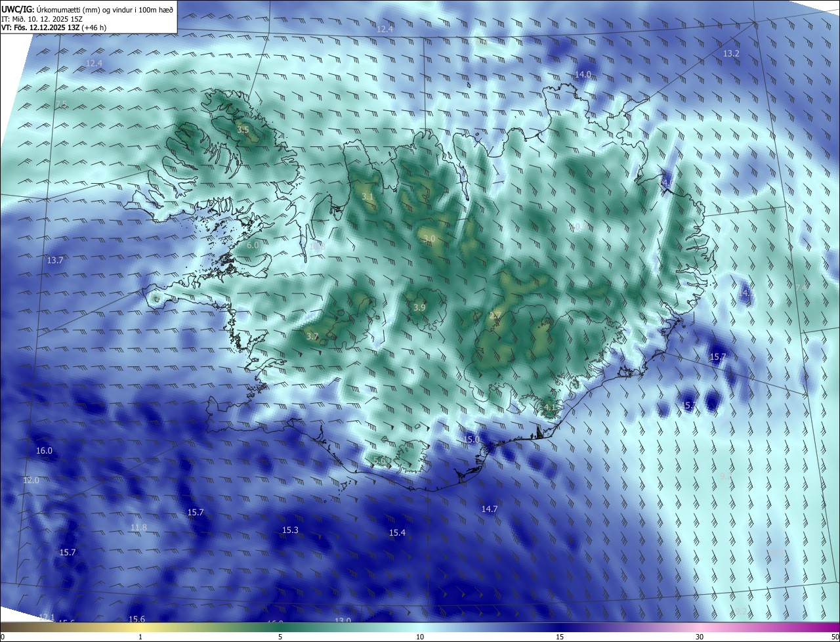The width and height of the screenshot is (840, 642).
Task: Click the '30' tick on the color scale
Action: click(700, 637)
